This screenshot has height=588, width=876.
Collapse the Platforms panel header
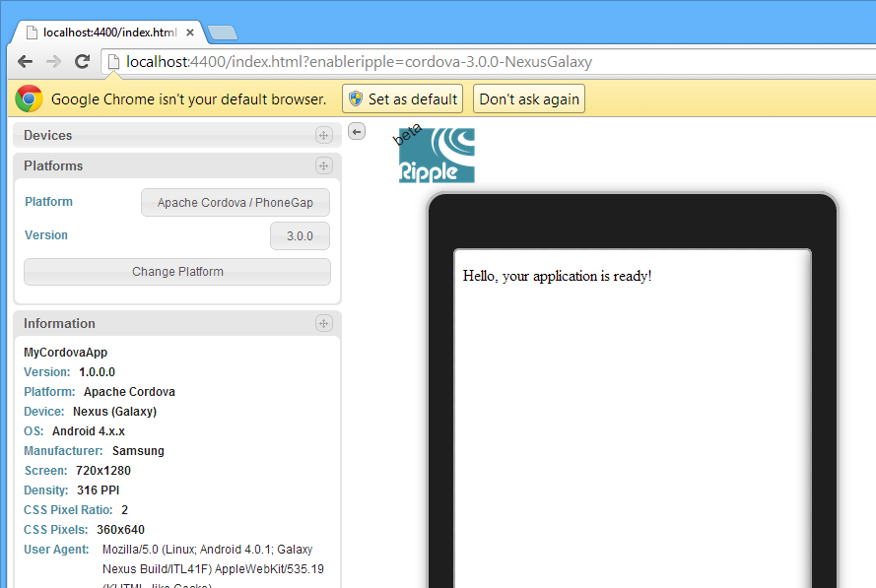177,165
